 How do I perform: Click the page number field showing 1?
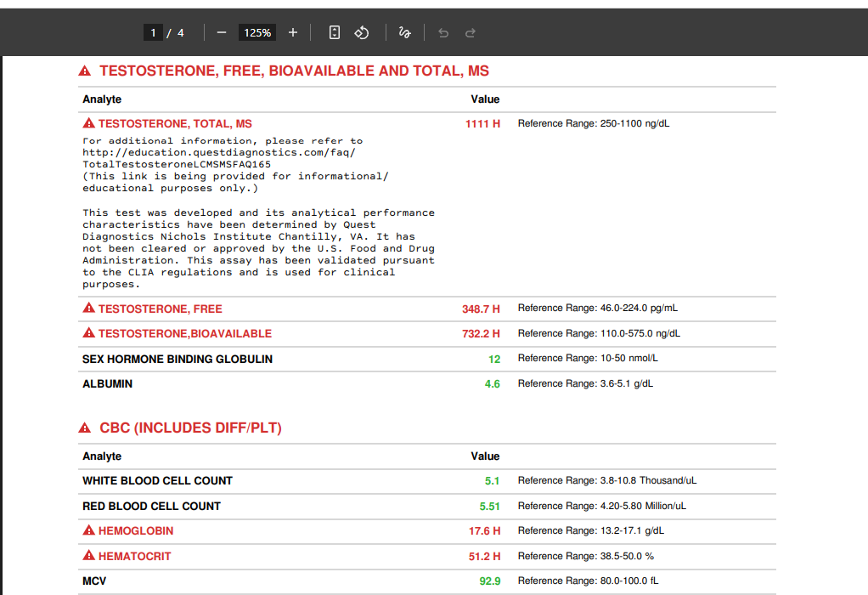[x=153, y=32]
